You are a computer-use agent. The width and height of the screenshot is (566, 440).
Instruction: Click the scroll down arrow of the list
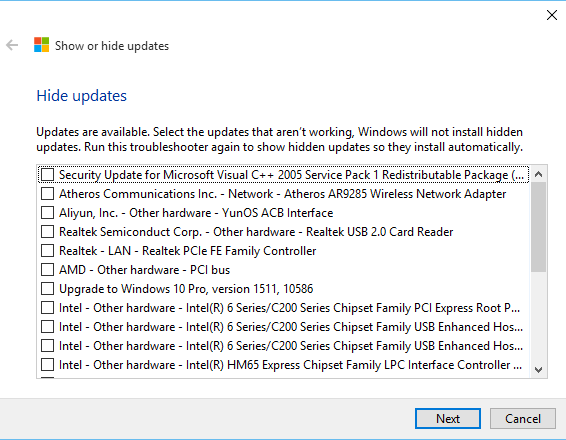point(538,370)
